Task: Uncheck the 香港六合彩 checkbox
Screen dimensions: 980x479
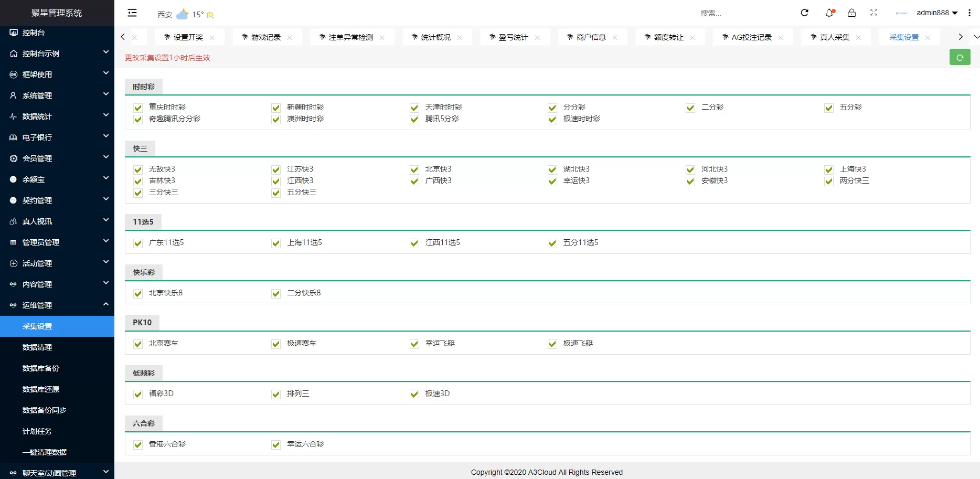Action: point(138,444)
